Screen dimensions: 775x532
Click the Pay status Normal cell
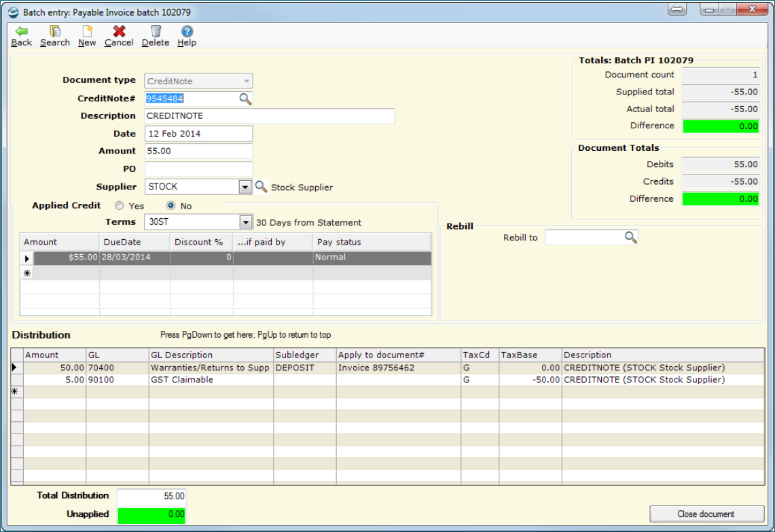pos(372,258)
